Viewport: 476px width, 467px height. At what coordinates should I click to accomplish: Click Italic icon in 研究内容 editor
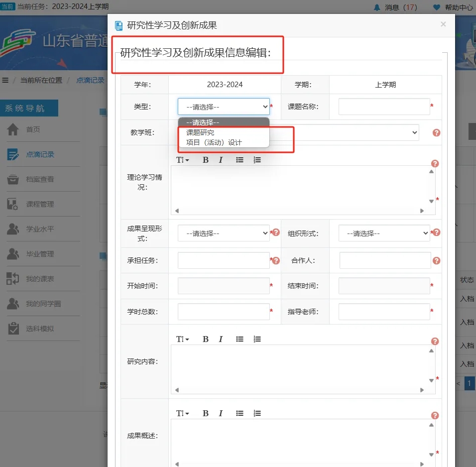[x=221, y=339]
